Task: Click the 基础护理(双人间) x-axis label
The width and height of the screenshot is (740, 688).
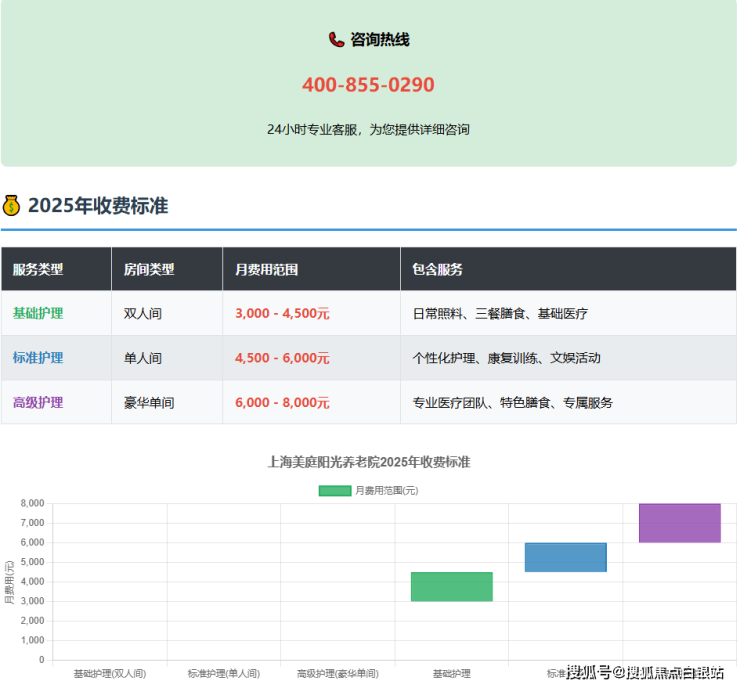Action: coord(109,674)
